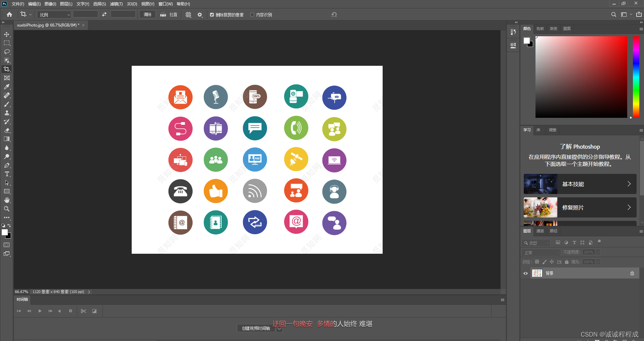This screenshot has width=644, height=341.
Task: Select the Horizontal Type tool
Action: click(x=7, y=174)
